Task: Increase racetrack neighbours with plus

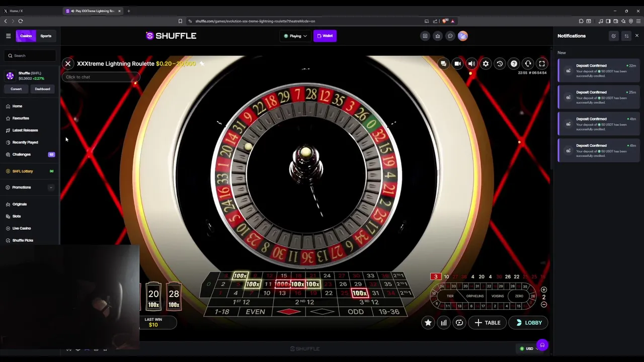Action: [x=544, y=290]
